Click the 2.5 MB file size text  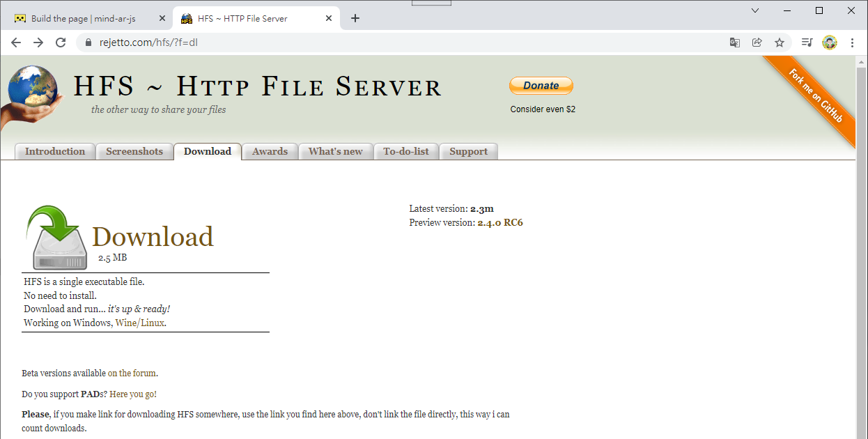click(113, 258)
